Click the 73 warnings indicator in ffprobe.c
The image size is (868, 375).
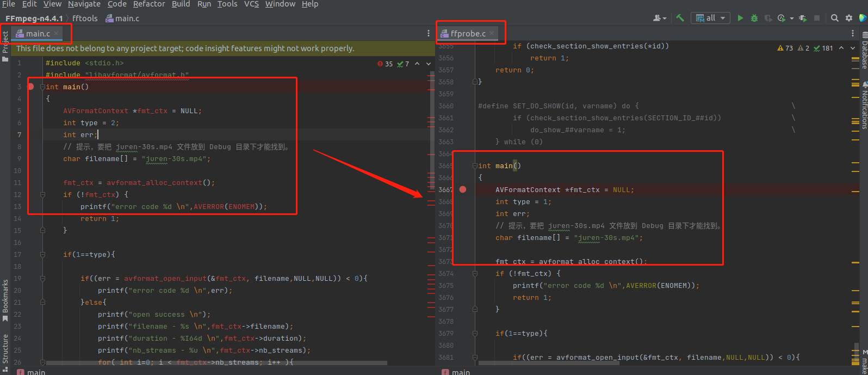785,48
